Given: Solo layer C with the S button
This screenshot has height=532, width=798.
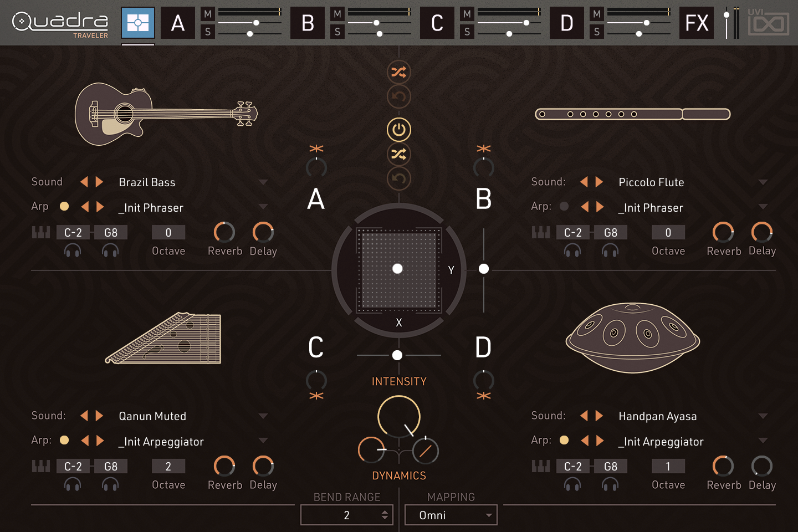Looking at the screenshot, I should pos(467,32).
